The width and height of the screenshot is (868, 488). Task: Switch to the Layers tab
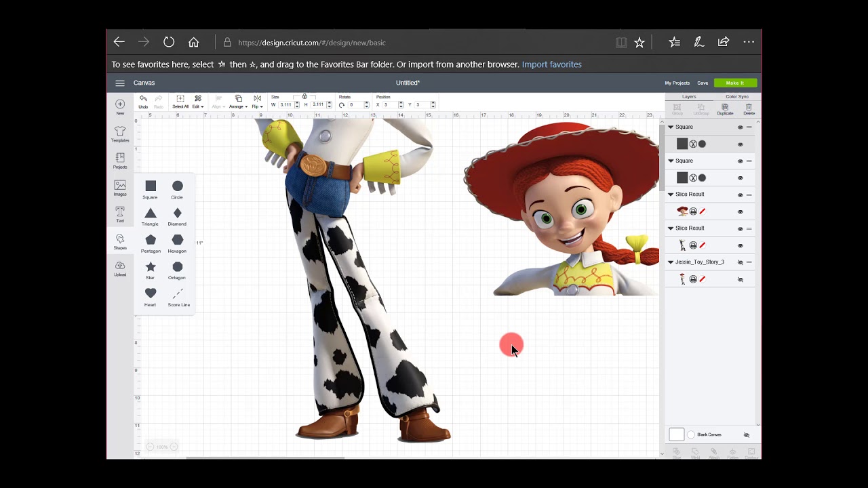[x=689, y=97]
